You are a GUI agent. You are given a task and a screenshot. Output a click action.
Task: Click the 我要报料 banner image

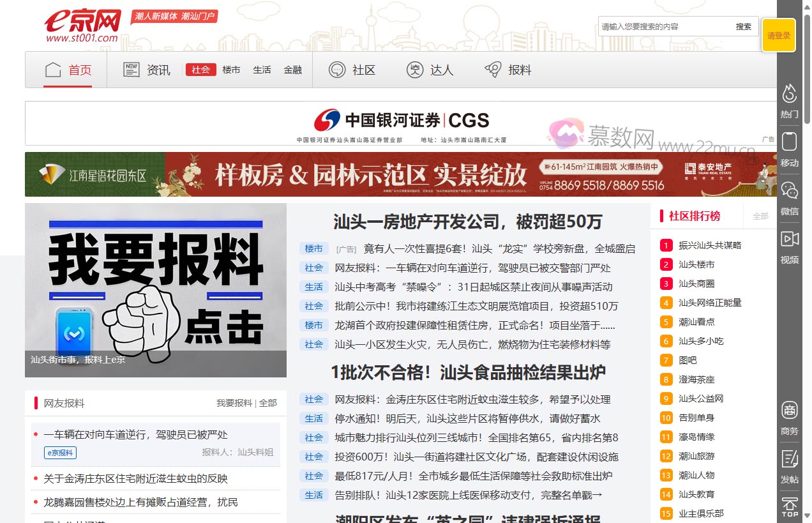(155, 289)
